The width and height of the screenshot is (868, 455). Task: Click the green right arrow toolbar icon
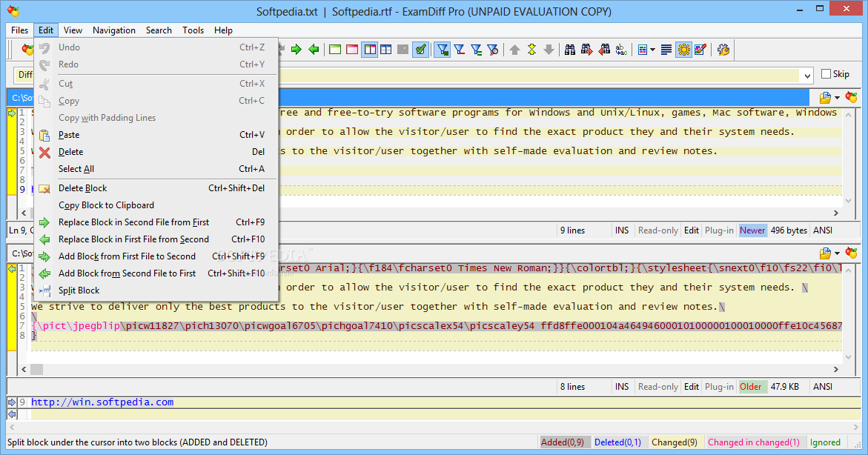tap(296, 50)
